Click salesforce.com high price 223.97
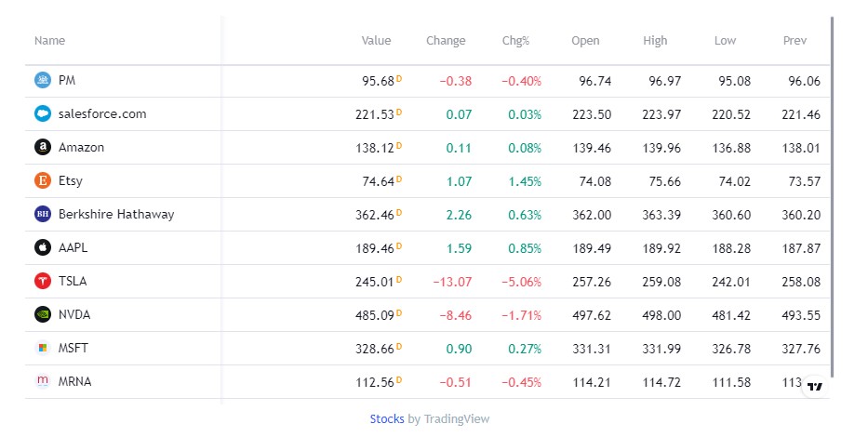The image size is (868, 437). point(661,114)
